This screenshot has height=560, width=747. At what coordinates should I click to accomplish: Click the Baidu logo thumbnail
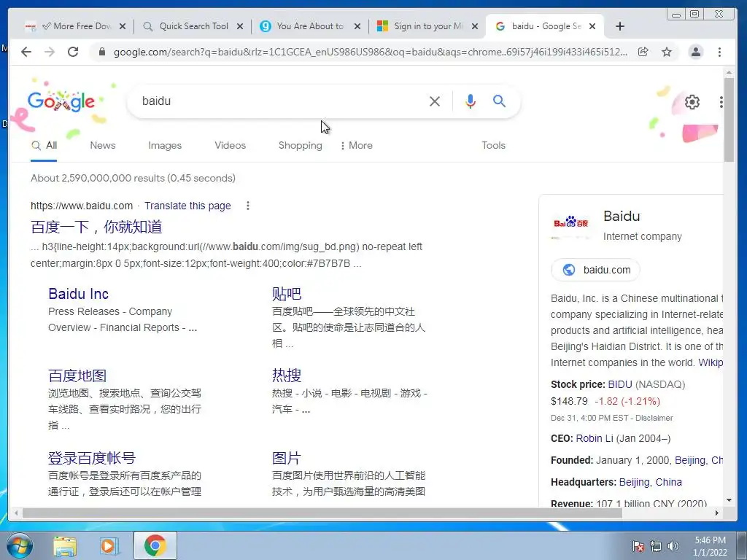pyautogui.click(x=570, y=223)
